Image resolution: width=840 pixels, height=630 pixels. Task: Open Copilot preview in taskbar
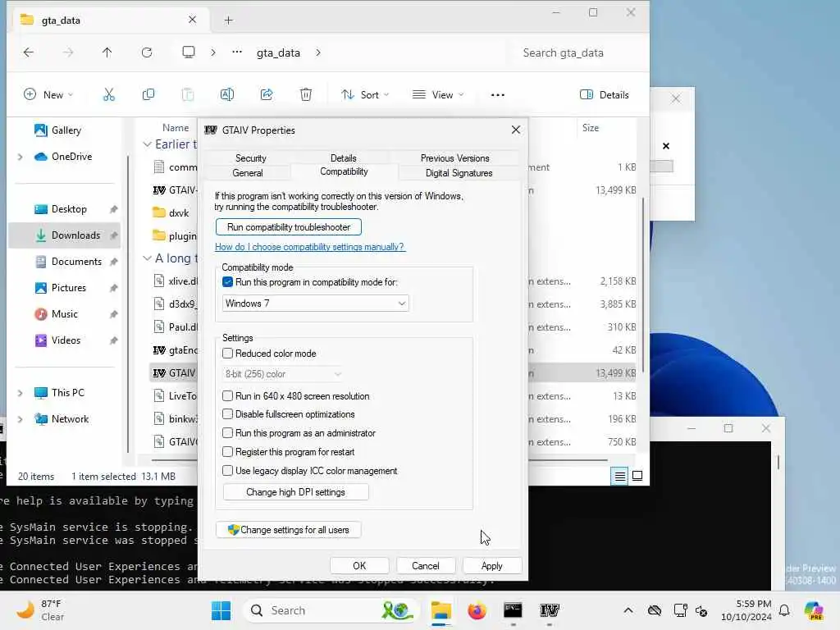pos(814,610)
